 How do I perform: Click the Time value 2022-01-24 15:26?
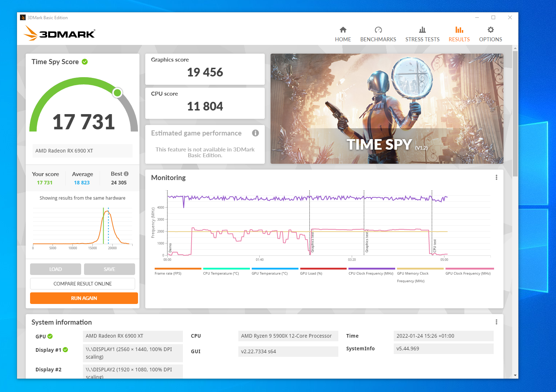[x=443, y=336]
